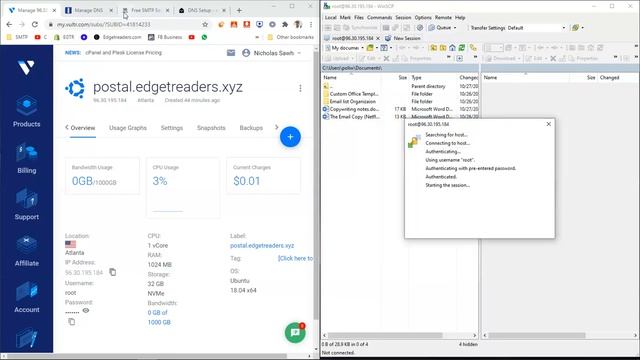Screen dimensions: 640x360
Task: Open the WinSCP Local menu
Action: point(330,18)
